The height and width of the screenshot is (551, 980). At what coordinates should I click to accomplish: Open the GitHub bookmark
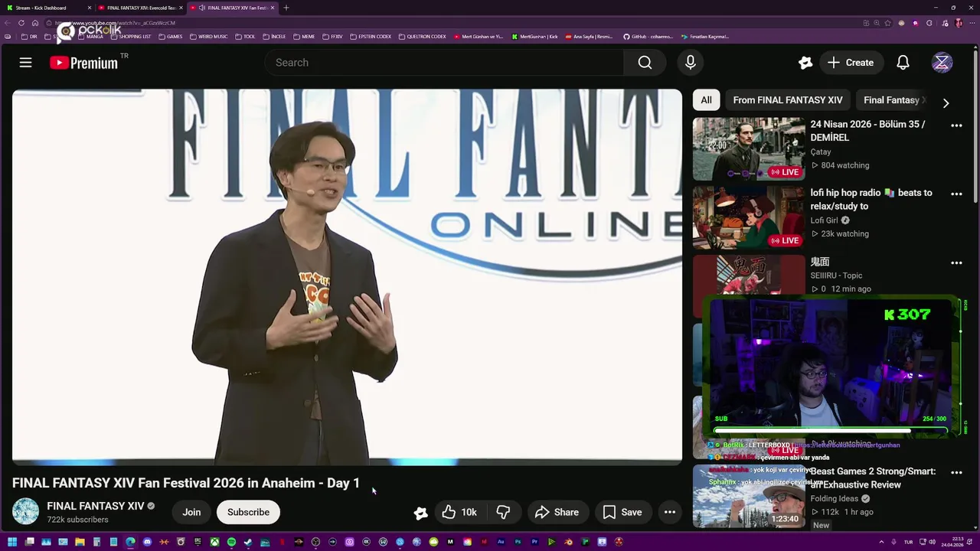[x=648, y=37]
